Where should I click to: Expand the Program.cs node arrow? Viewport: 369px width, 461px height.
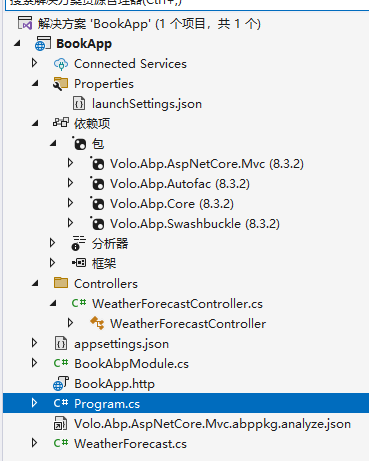34,403
